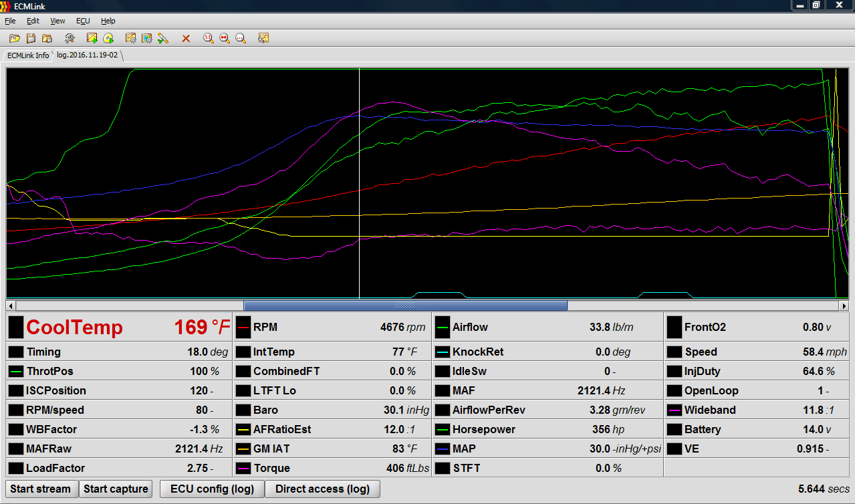Open the table settings wrench icon
Screen dimensions: 855x504
point(263,38)
